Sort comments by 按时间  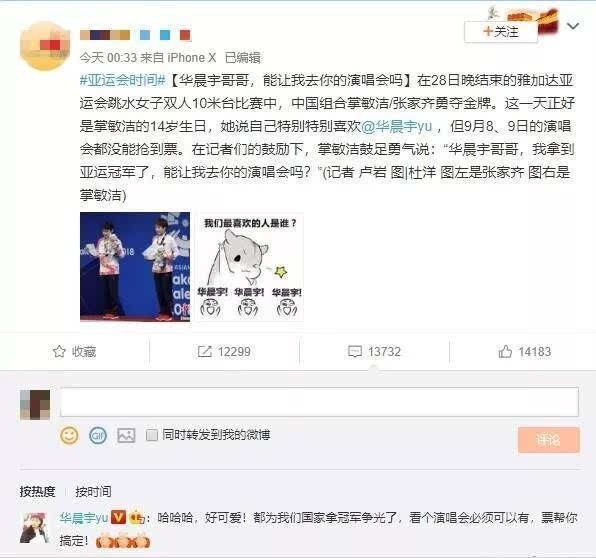point(93,491)
